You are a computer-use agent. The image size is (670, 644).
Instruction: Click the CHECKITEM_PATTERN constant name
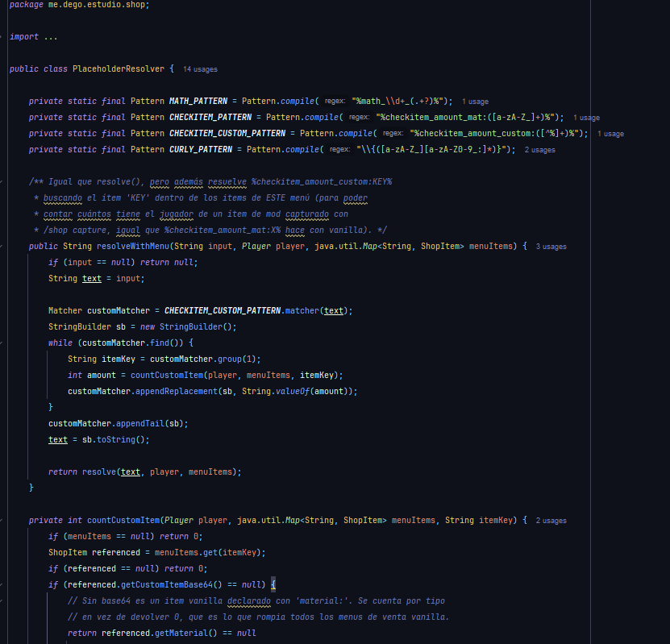point(210,117)
